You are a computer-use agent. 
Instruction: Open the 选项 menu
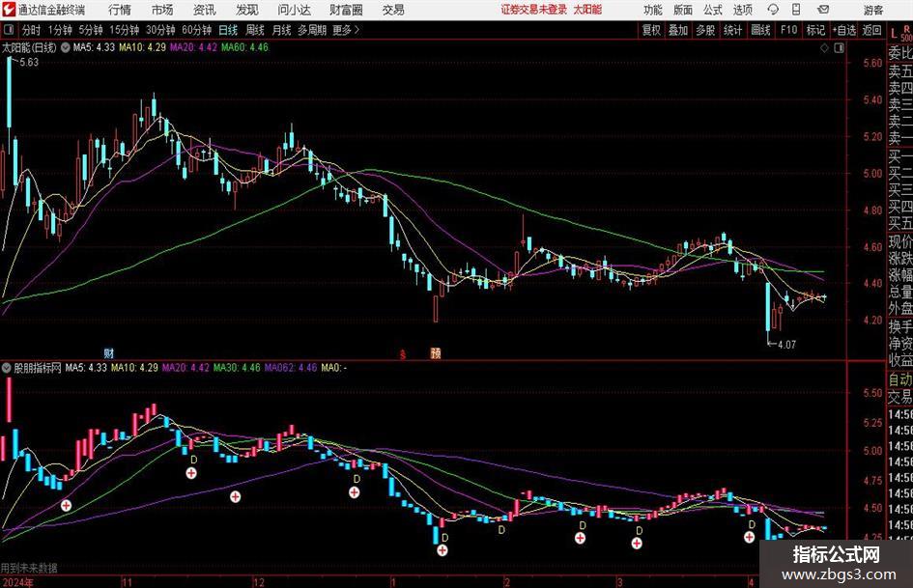(743, 10)
